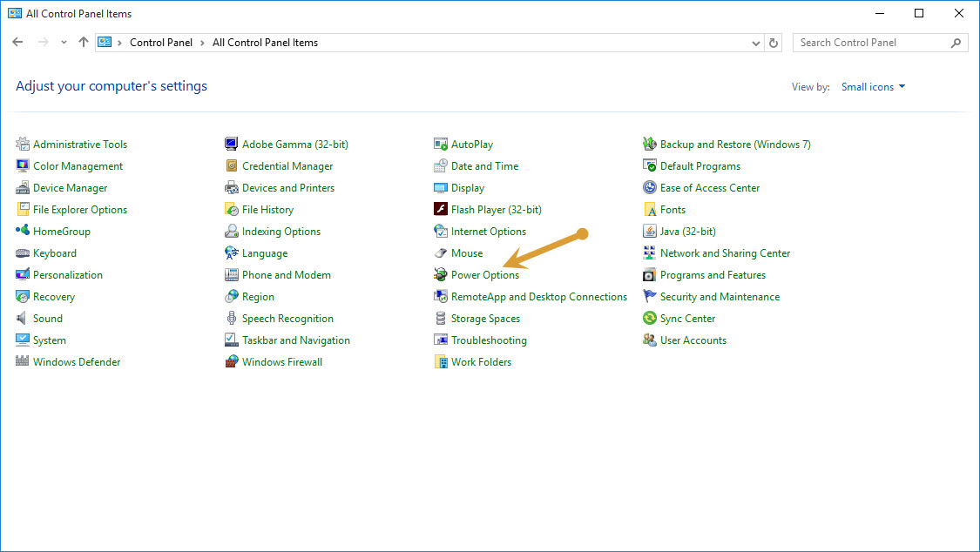980x552 pixels.
Task: Go back with the Back arrow
Action: click(17, 43)
